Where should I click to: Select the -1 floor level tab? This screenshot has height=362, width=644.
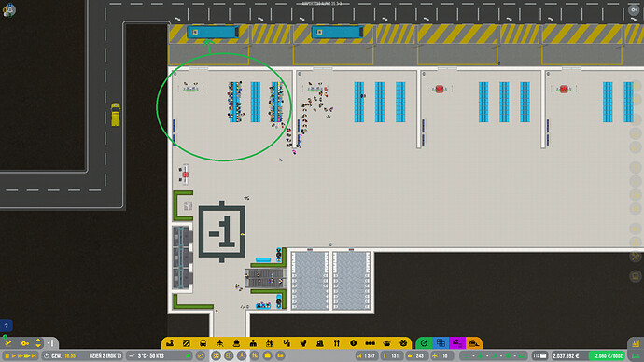tap(50, 342)
